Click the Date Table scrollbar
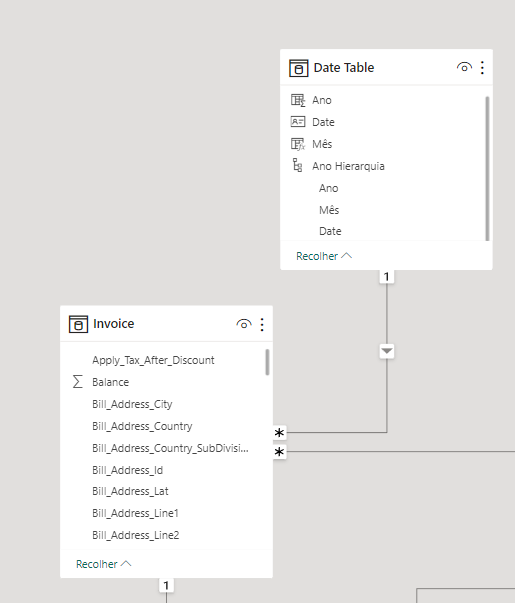The image size is (515, 603). [x=487, y=168]
